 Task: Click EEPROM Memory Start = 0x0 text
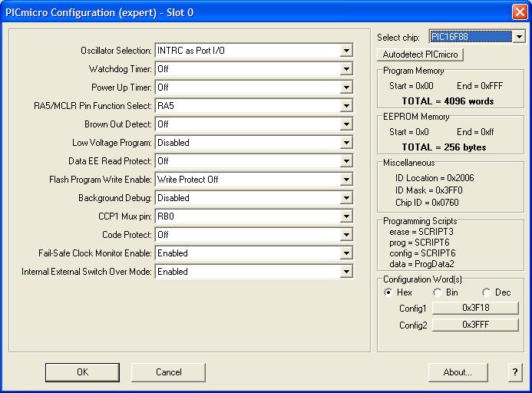[x=409, y=132]
